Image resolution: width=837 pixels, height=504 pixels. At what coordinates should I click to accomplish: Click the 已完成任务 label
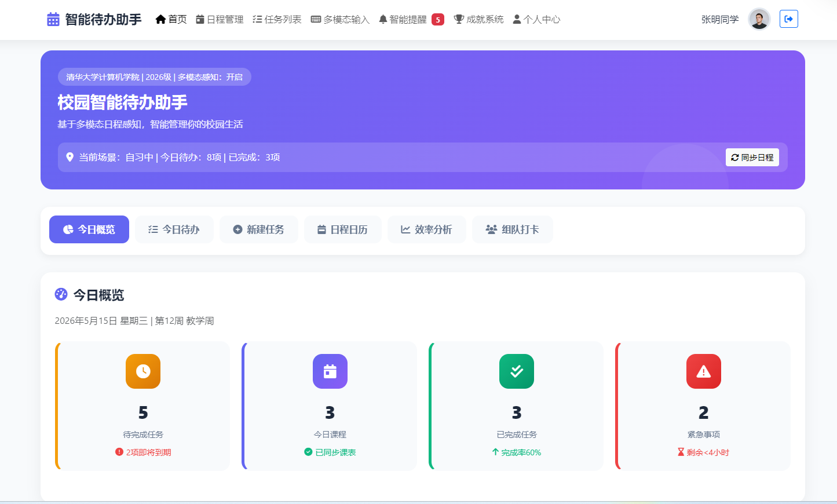517,434
